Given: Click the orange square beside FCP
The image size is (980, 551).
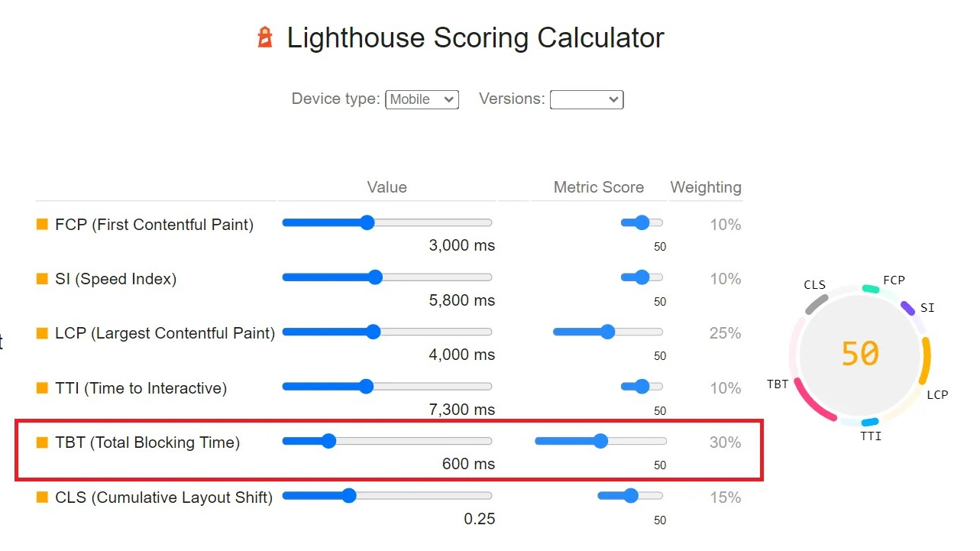Looking at the screenshot, I should 42,225.
